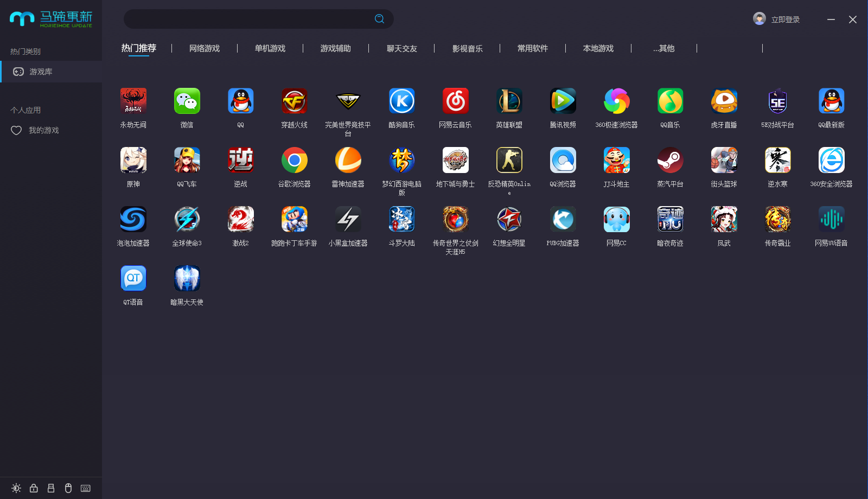Switch to 常用软件 tab
The height and width of the screenshot is (499, 868).
tap(533, 49)
